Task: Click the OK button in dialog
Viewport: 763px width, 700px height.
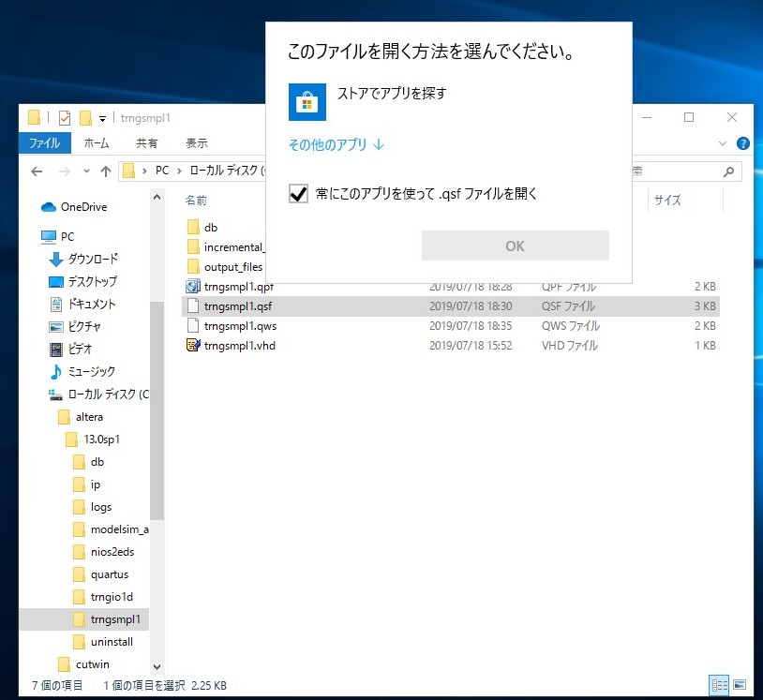Action: click(x=515, y=246)
